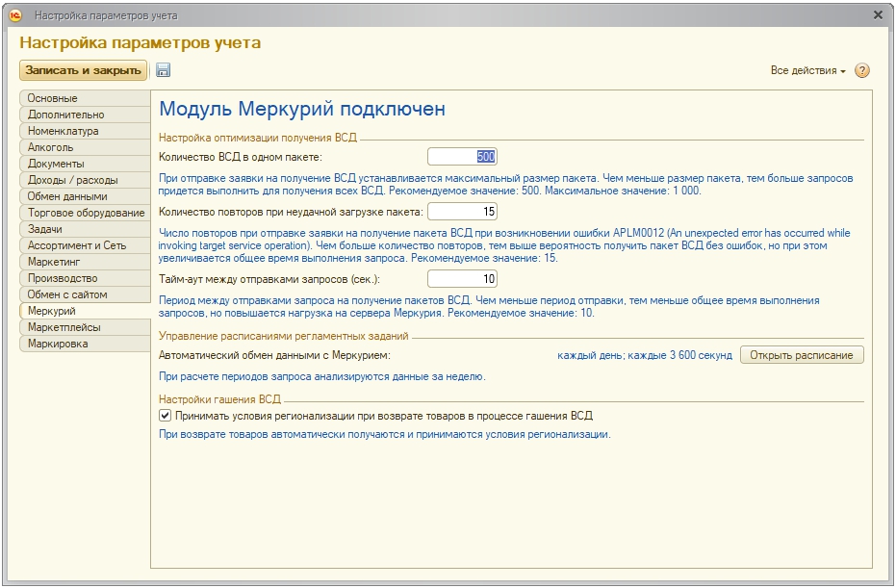Click label 'Тайм-аут между отправками запросов (сек.):'
The width and height of the screenshot is (896, 588).
click(269, 279)
